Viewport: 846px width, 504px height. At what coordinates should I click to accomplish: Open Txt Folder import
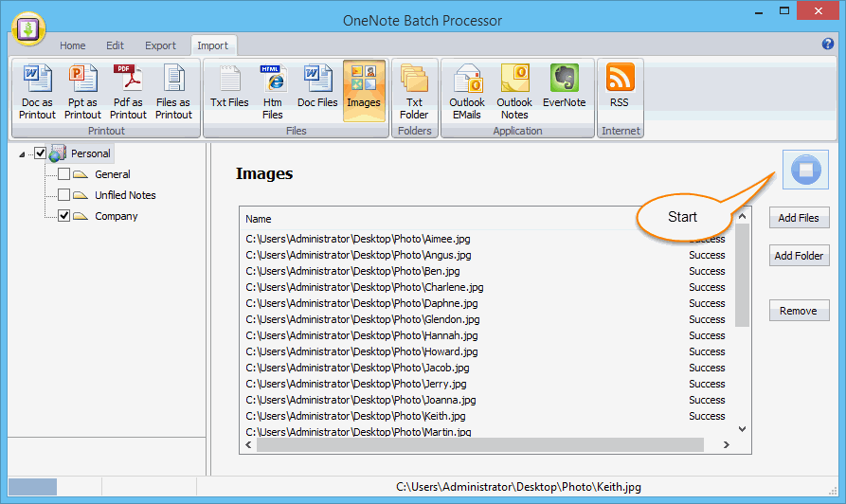point(414,92)
